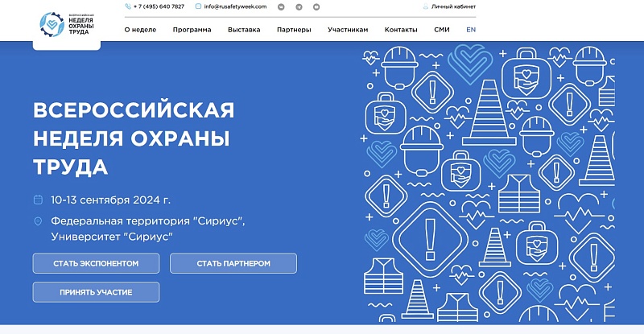The image size is (644, 334).
Task: Switch the site language to EN
Action: pos(471,30)
